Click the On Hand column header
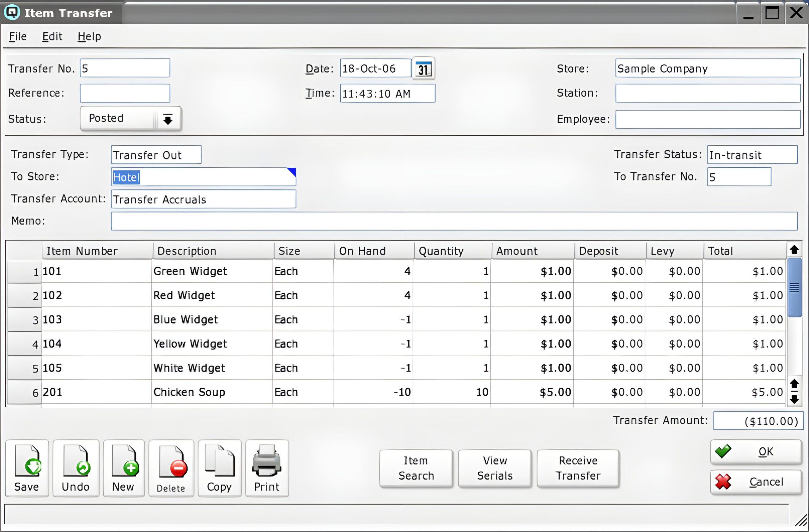Image resolution: width=809 pixels, height=532 pixels. pos(374,251)
